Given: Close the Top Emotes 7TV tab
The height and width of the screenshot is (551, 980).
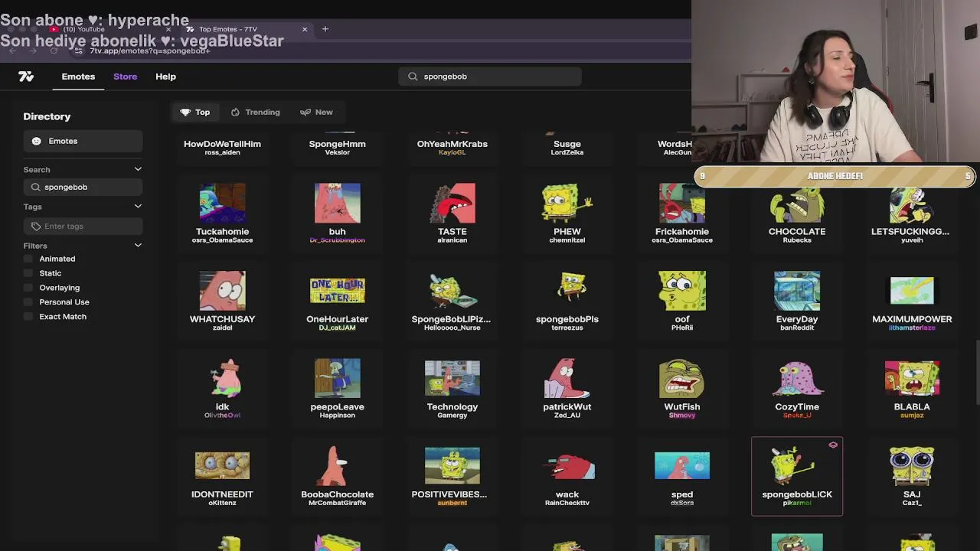Looking at the screenshot, I should (305, 29).
